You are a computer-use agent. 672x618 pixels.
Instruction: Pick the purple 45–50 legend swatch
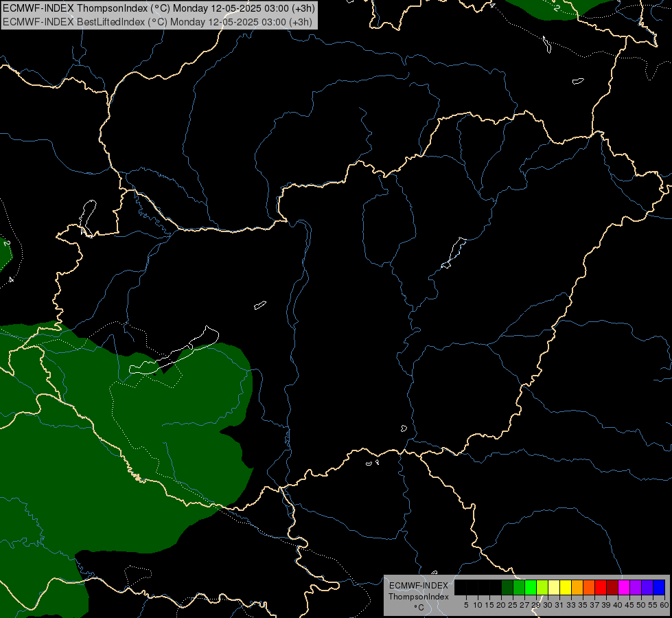(636, 587)
